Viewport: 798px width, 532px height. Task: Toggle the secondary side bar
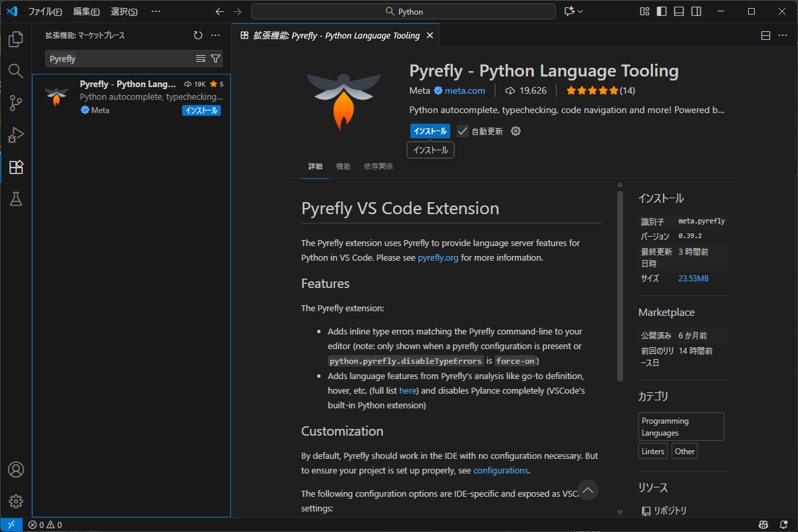tap(696, 11)
